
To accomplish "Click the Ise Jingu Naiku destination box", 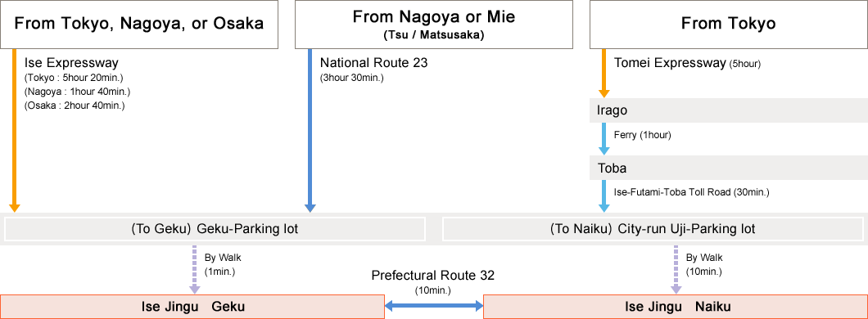I will 676,307.
